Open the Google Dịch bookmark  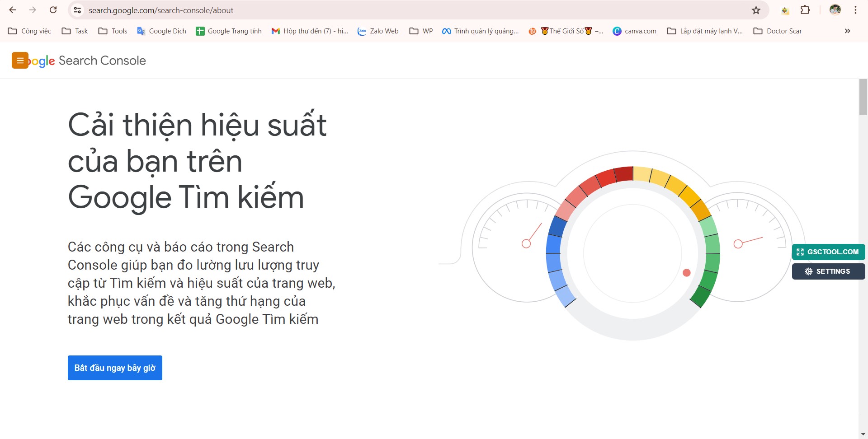[x=161, y=31]
